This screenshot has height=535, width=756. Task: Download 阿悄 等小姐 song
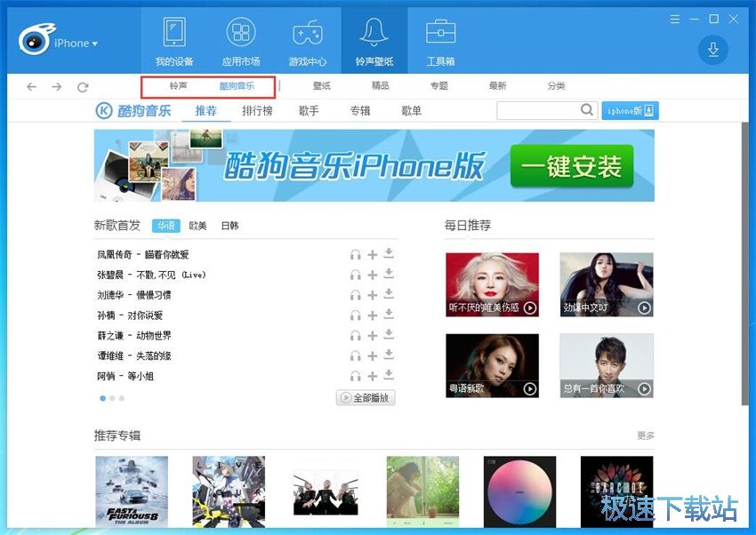click(x=389, y=375)
